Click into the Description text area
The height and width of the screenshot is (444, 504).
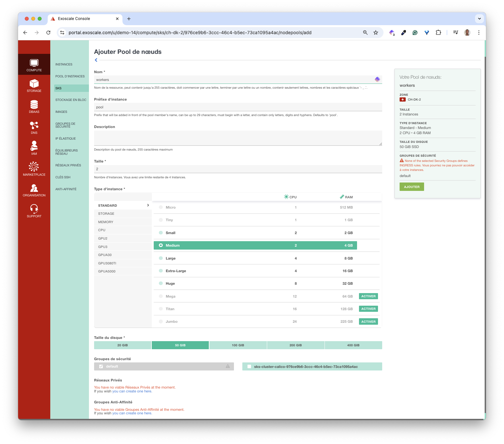click(x=238, y=138)
